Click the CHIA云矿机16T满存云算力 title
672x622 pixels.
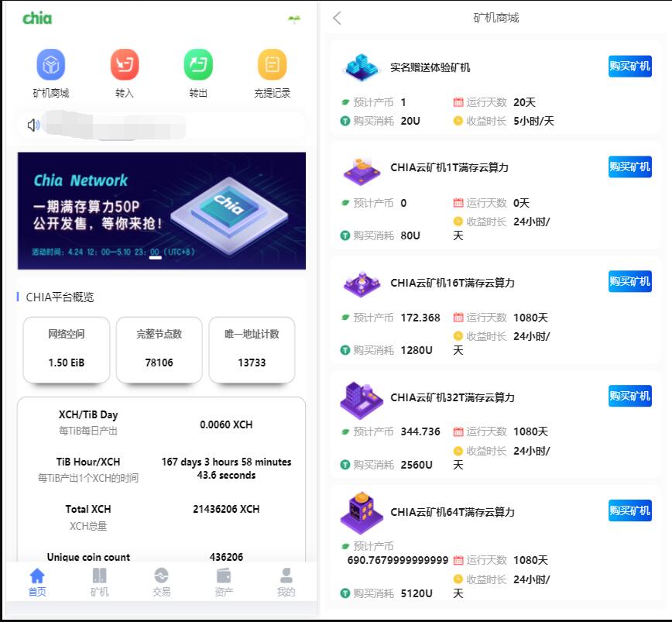pos(452,283)
